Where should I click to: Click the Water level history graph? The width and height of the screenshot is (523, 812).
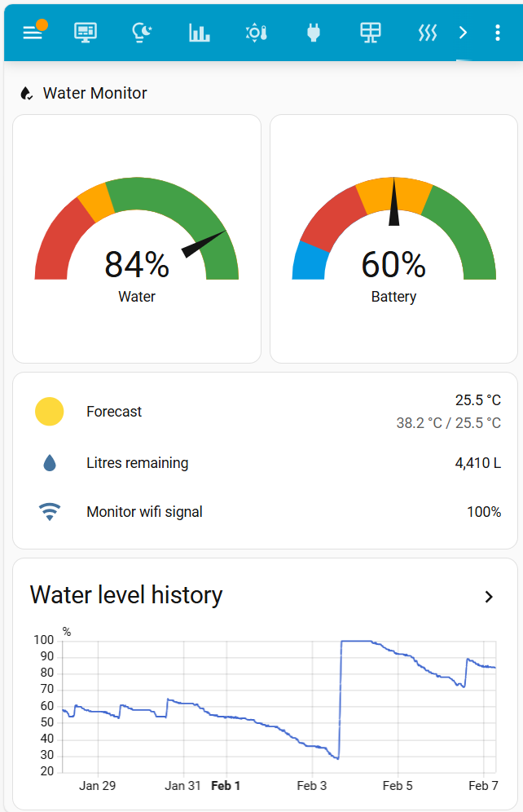click(x=277, y=705)
